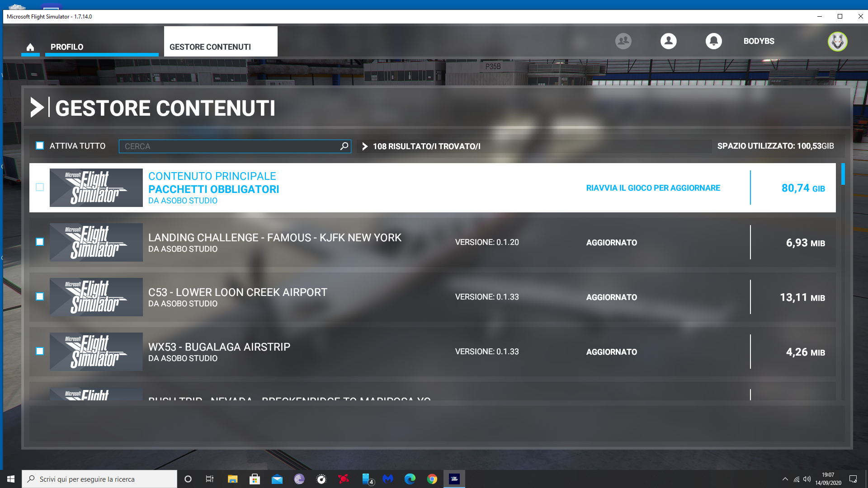
Task: Click VERSIONE: 0.1.20 text
Action: (487, 242)
